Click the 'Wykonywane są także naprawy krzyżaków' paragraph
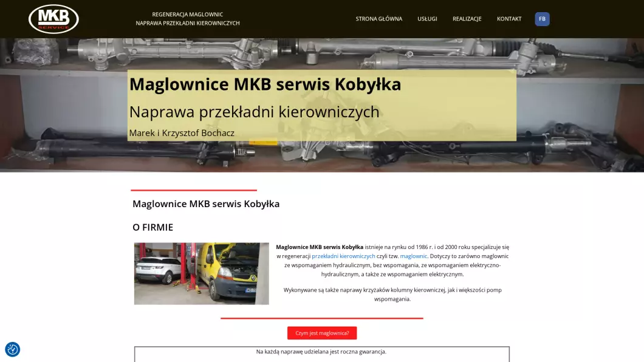This screenshot has height=362, width=644. [392, 295]
